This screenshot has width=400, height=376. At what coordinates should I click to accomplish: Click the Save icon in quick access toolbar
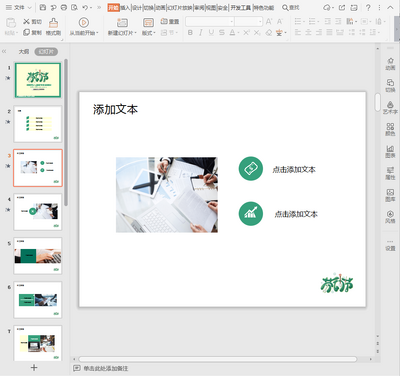43,7
